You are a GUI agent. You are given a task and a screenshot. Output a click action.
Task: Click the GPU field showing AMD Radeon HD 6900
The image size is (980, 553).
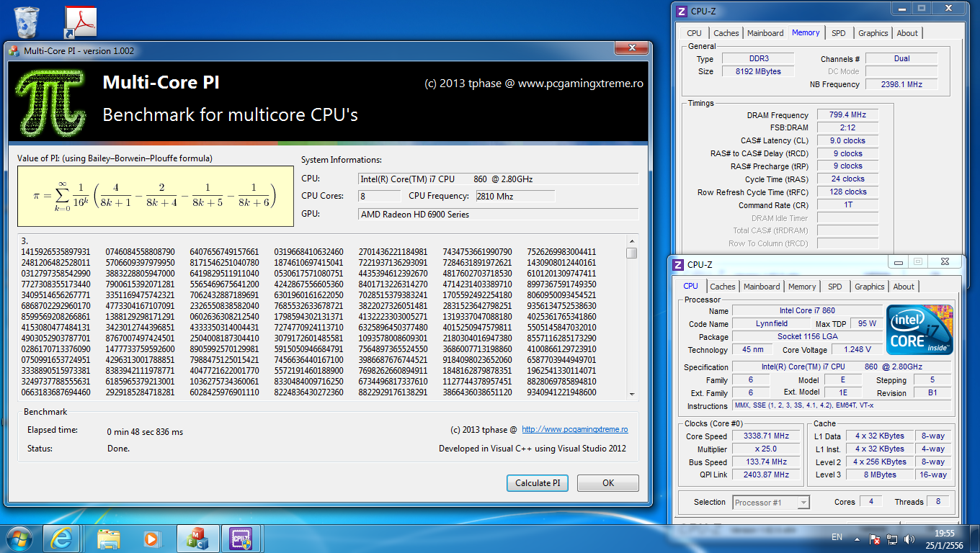[x=498, y=215]
